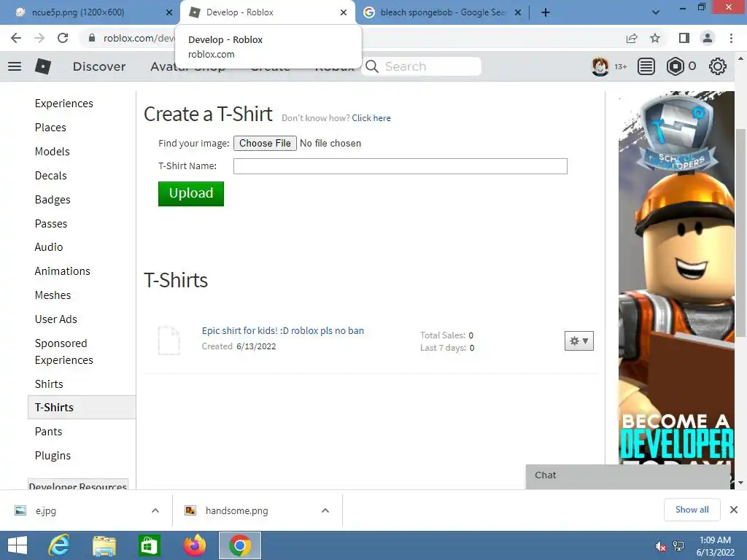Select Passes in the sidebar
Viewport: 747px width, 560px height.
[51, 223]
